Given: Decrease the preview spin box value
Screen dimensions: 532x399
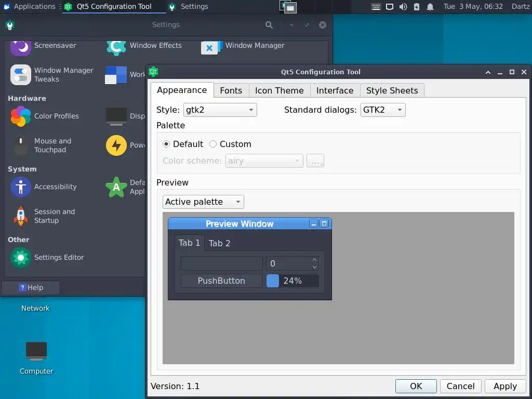Looking at the screenshot, I should [314, 267].
